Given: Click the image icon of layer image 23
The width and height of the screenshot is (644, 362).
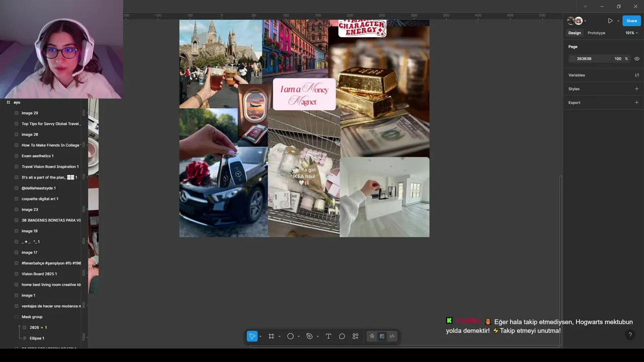Looking at the screenshot, I should click(x=16, y=210).
